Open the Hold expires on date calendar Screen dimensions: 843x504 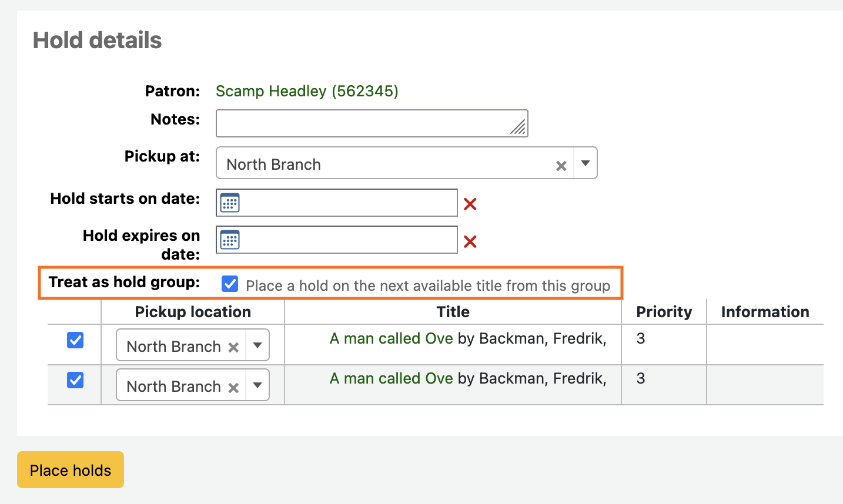click(230, 240)
